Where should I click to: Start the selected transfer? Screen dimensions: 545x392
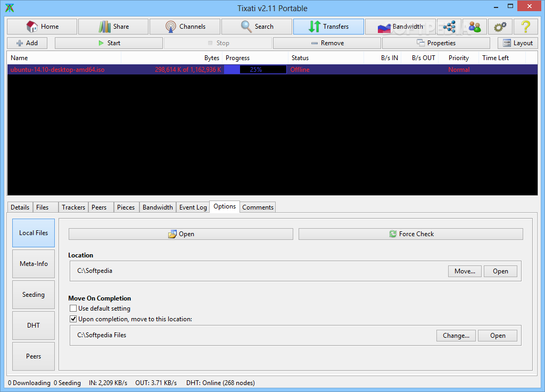(x=109, y=43)
